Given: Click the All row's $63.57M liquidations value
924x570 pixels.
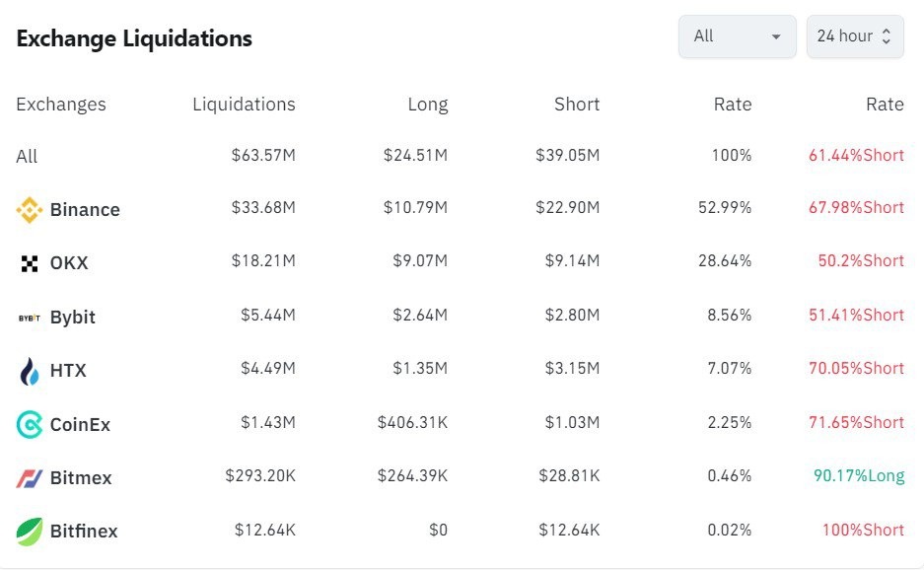Looking at the screenshot, I should [x=263, y=156].
